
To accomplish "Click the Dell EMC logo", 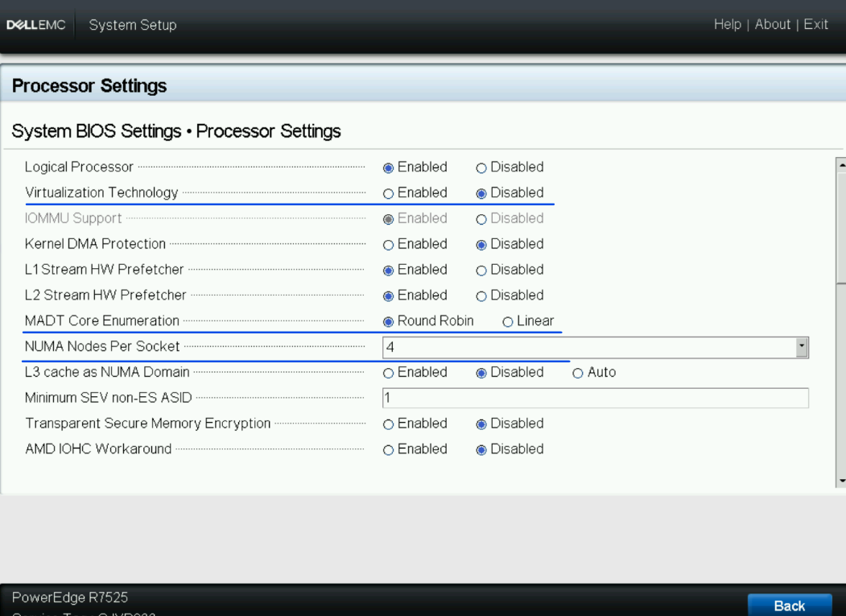I will (x=36, y=24).
